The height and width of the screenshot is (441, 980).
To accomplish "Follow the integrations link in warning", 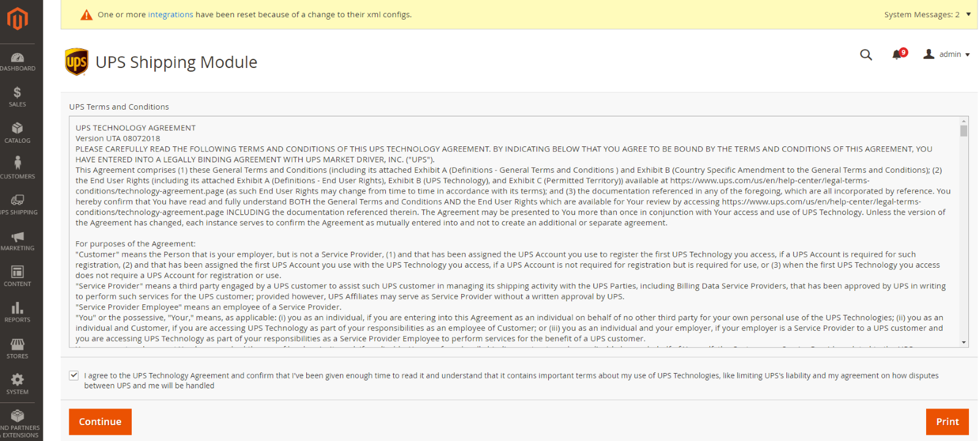I will [171, 15].
